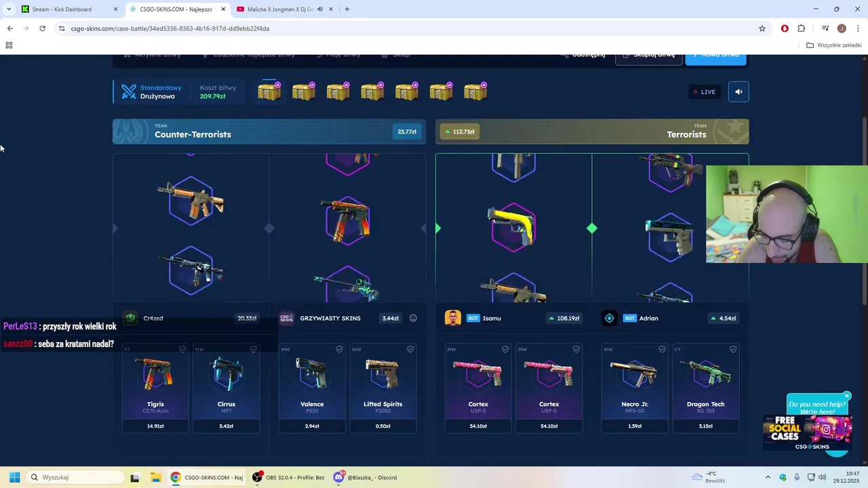Viewport: 868px width, 488px height.
Task: Bookmark this page with the star
Action: pyautogui.click(x=762, y=28)
